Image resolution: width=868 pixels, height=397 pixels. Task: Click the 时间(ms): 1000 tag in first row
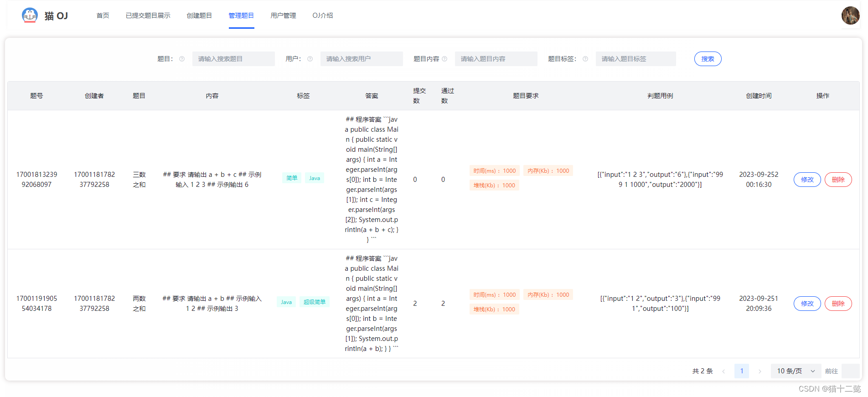[495, 171]
